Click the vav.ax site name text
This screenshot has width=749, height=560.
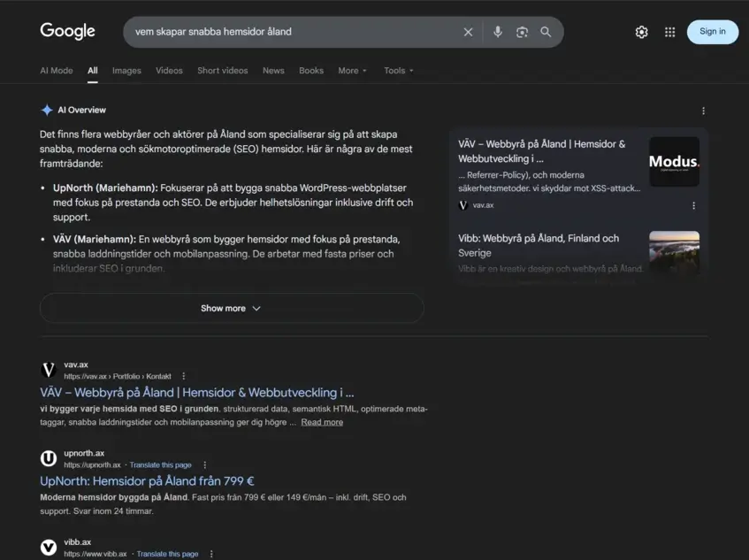click(76, 364)
